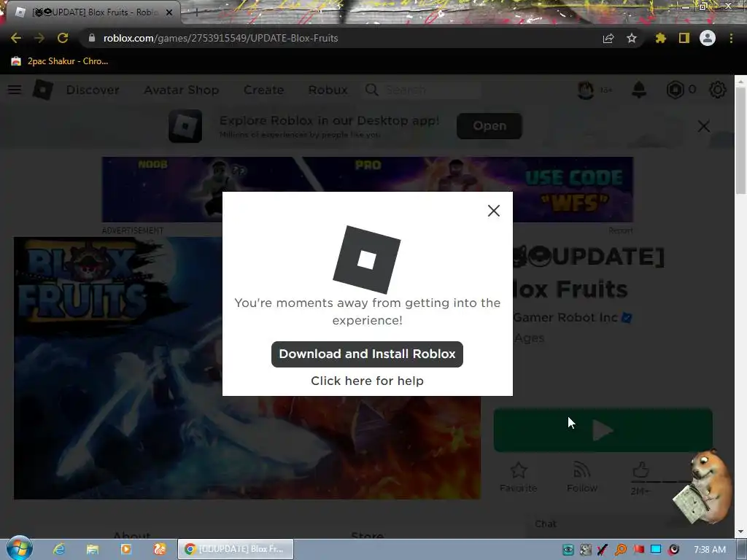Go back with the browser back arrow

(16, 38)
